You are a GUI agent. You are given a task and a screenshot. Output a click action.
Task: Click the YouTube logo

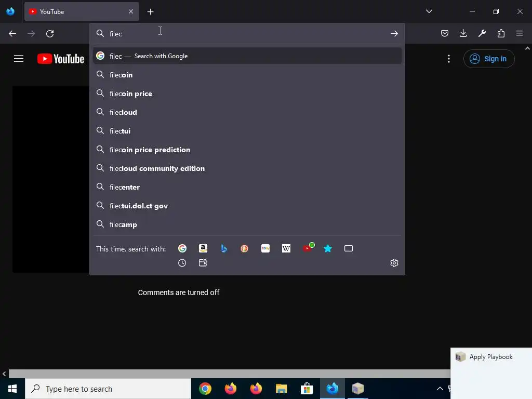pos(61,59)
